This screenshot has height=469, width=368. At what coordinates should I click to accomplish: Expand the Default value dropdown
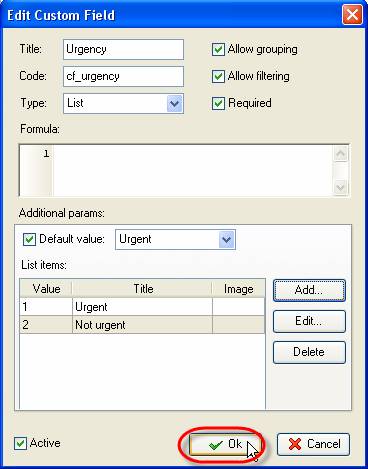pos(226,239)
